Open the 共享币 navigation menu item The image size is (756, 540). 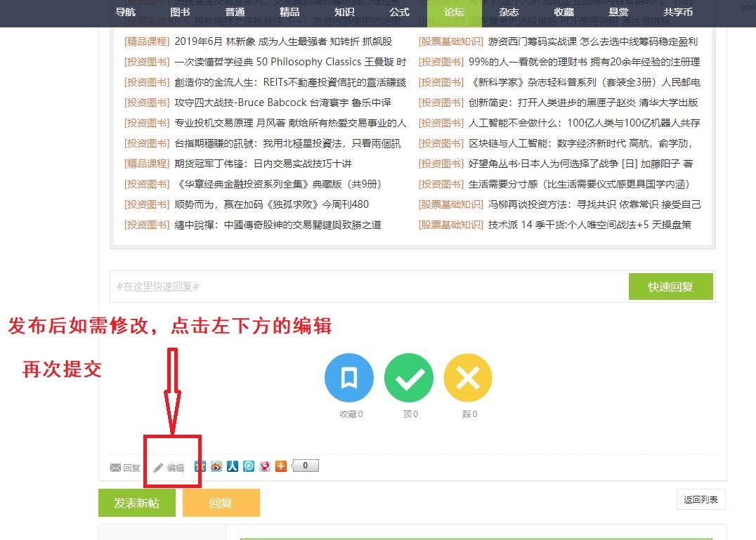(x=678, y=13)
